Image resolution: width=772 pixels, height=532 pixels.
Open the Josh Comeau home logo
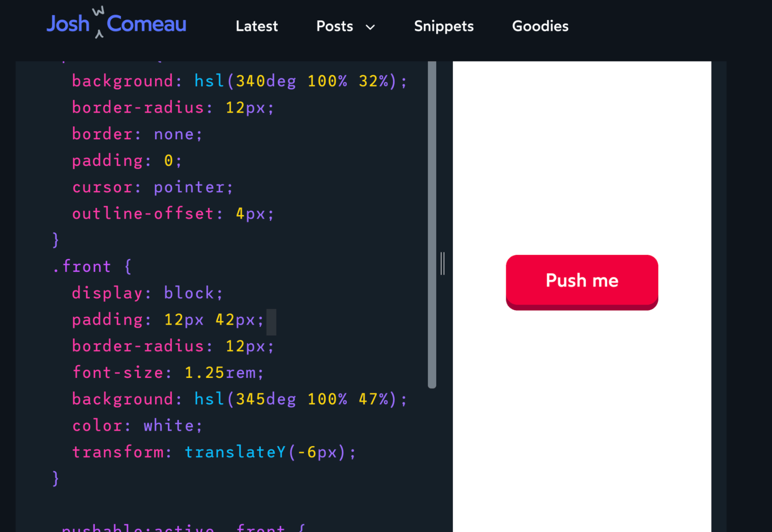[116, 23]
